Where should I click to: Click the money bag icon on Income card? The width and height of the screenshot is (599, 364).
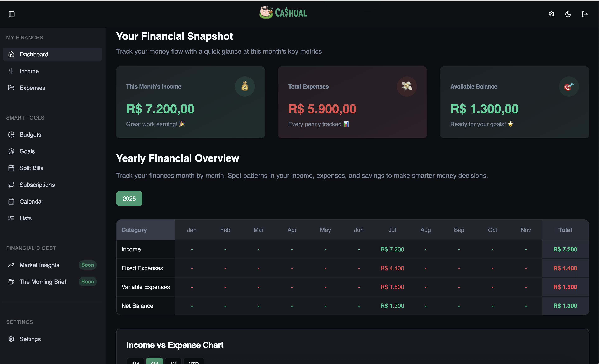(x=245, y=87)
